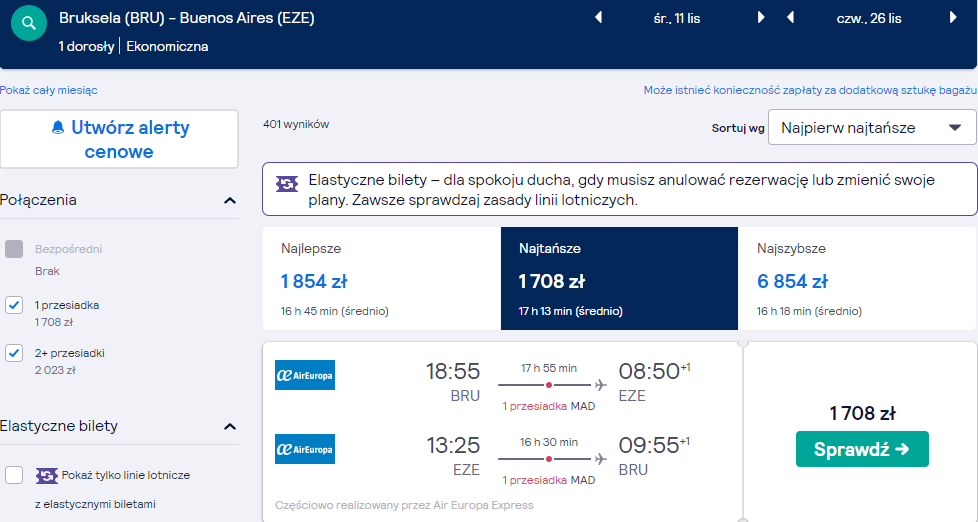Image resolution: width=978 pixels, height=522 pixels.
Task: Open the Najpierw najtańsze sort dropdown
Action: 872,127
